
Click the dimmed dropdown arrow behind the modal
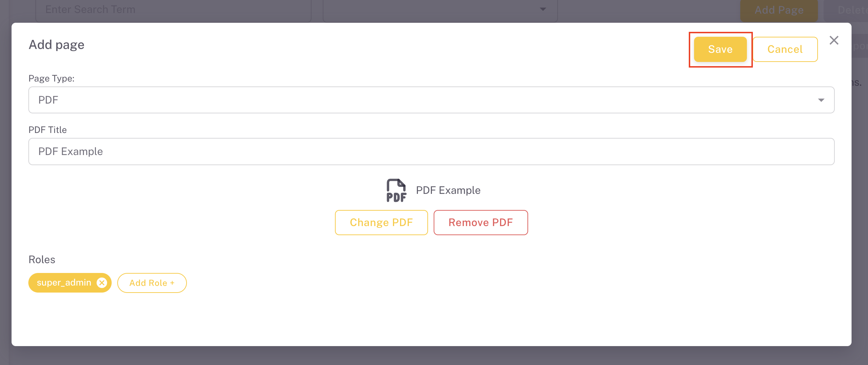point(543,9)
